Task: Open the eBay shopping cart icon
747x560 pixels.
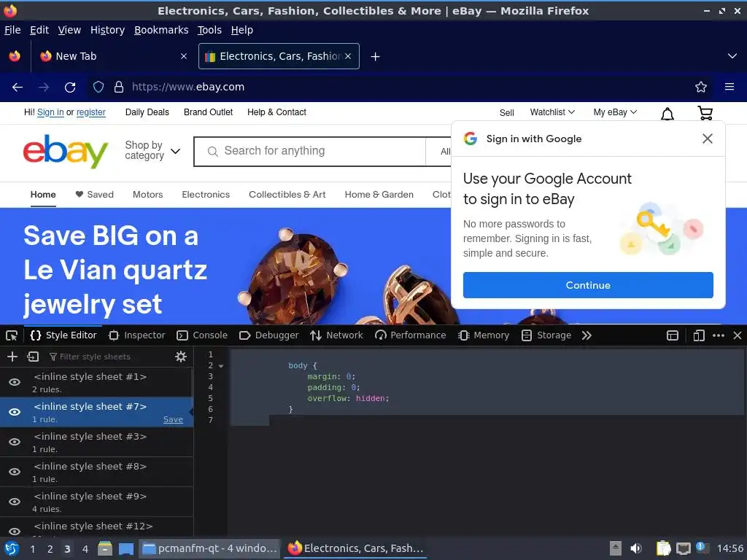Action: coord(705,113)
